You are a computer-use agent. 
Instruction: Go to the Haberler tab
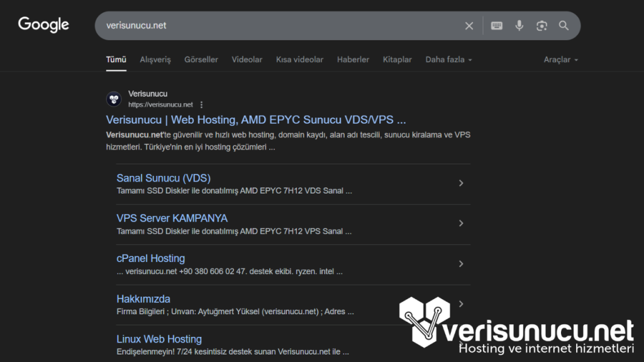coord(353,60)
